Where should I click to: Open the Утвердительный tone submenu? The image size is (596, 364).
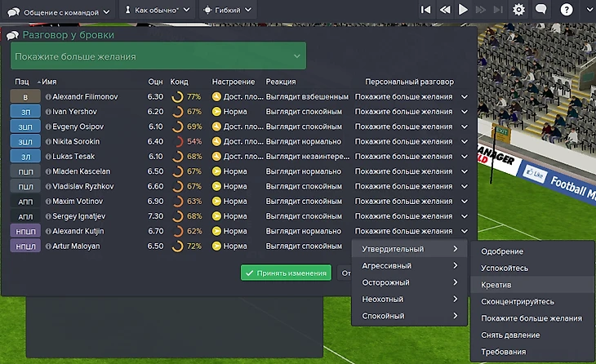(x=409, y=249)
